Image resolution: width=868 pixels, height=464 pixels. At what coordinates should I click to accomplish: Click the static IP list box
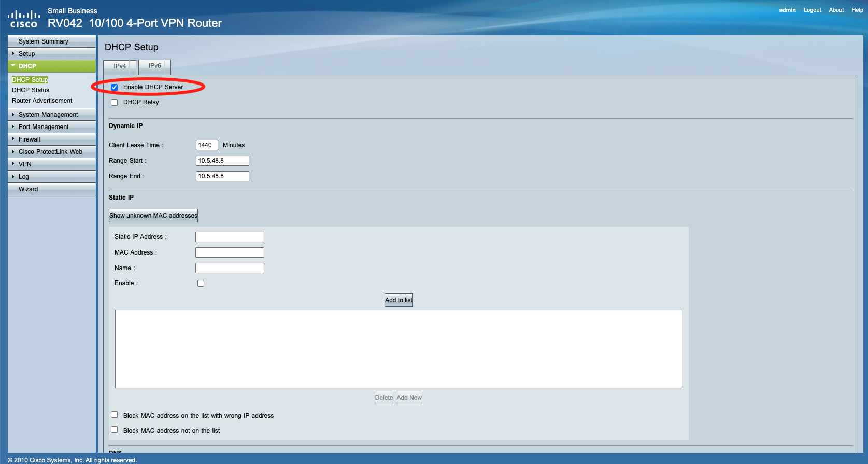pyautogui.click(x=399, y=349)
